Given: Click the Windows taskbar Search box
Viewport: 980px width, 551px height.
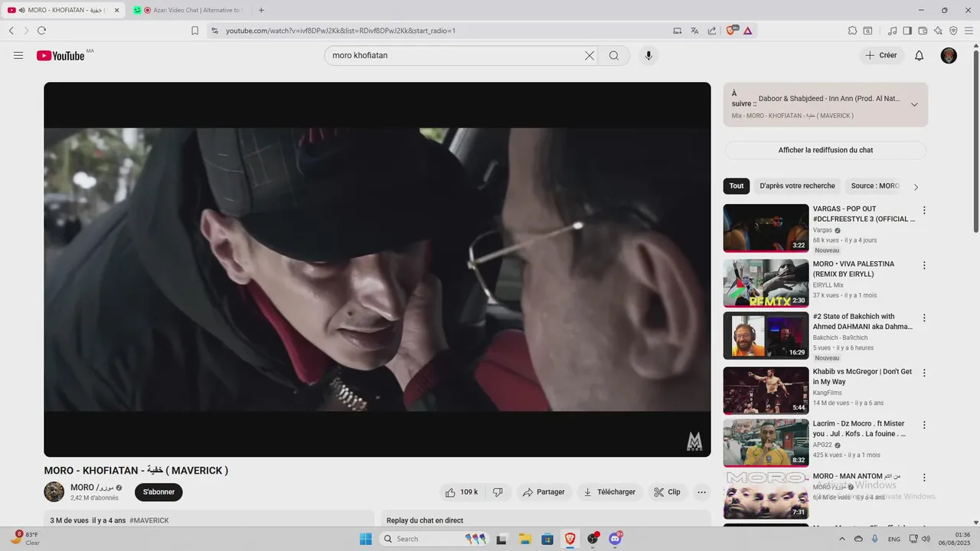Looking at the screenshot, I should (x=435, y=539).
